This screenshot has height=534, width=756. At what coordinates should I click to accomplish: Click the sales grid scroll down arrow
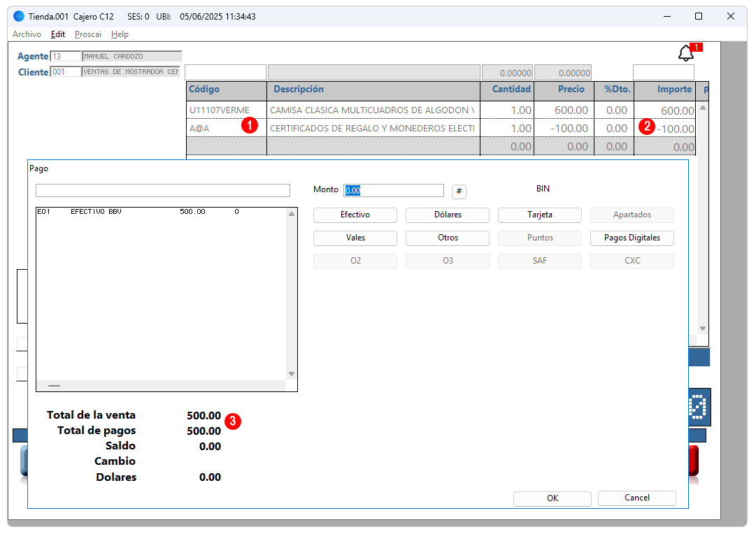coord(703,329)
